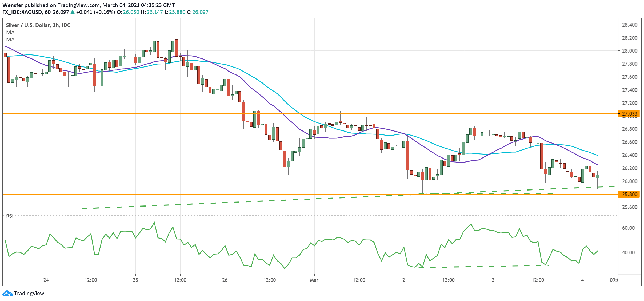Viewport: 644px width, 301px height.
Task: Click the FX_IDC:XAGUSD symbol text in header
Action: tap(22, 12)
